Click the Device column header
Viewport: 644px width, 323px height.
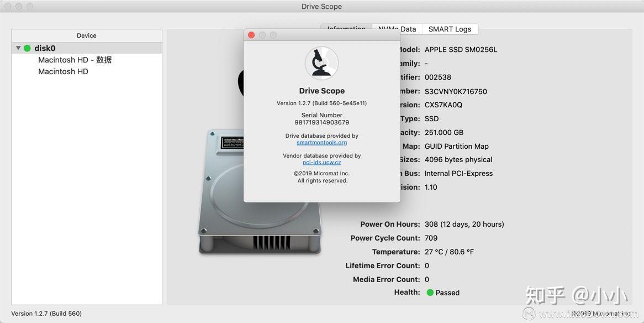pyautogui.click(x=86, y=35)
